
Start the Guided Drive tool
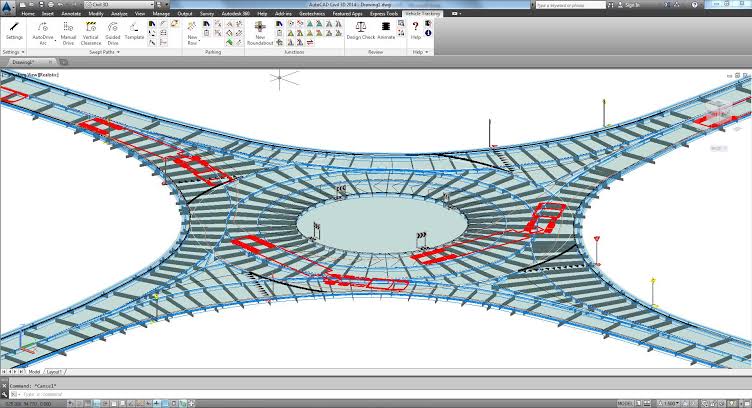[113, 33]
